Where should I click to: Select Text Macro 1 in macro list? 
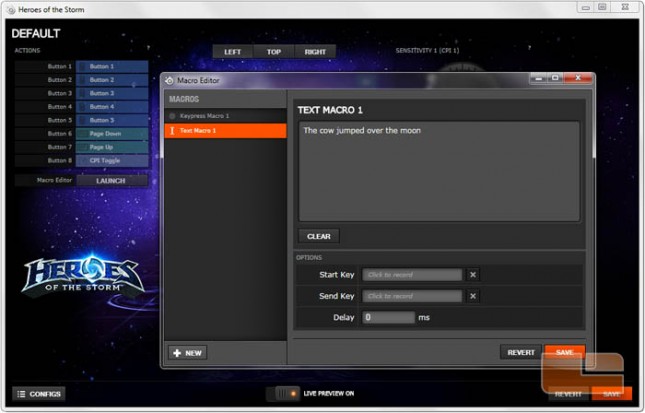(225, 131)
